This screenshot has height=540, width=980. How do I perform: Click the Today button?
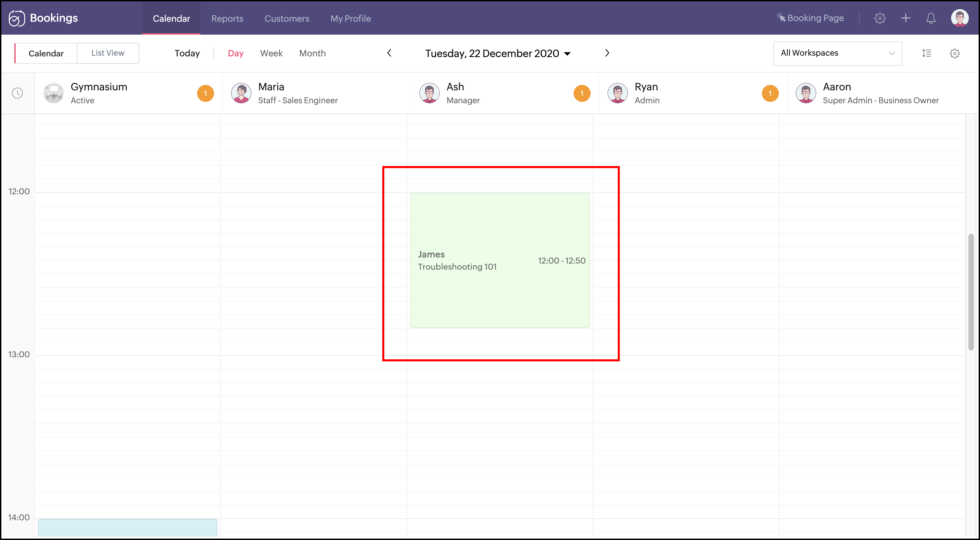(187, 53)
